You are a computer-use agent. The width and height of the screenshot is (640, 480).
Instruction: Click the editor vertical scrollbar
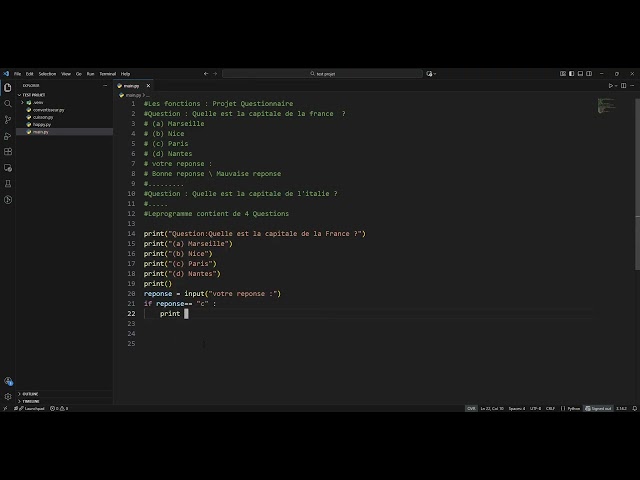coord(637,184)
